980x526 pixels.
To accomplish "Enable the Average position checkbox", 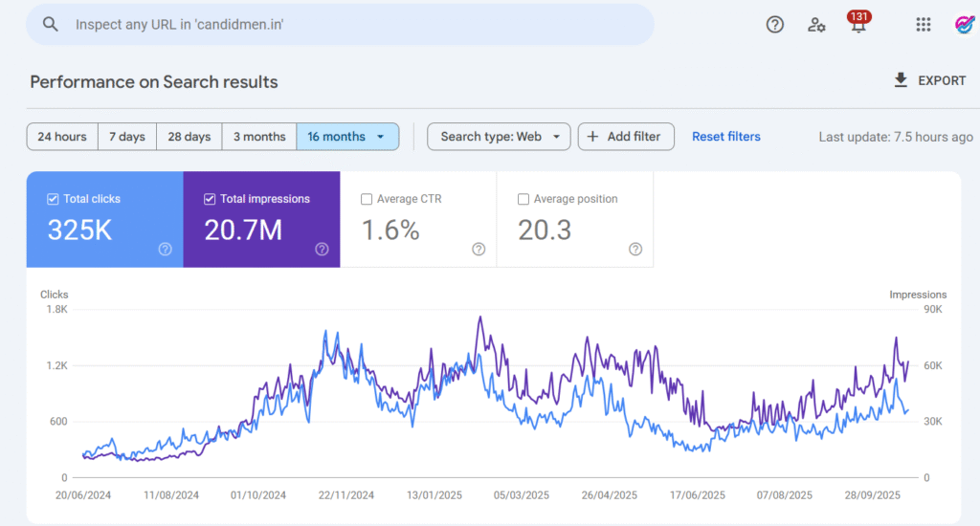I will coord(523,199).
